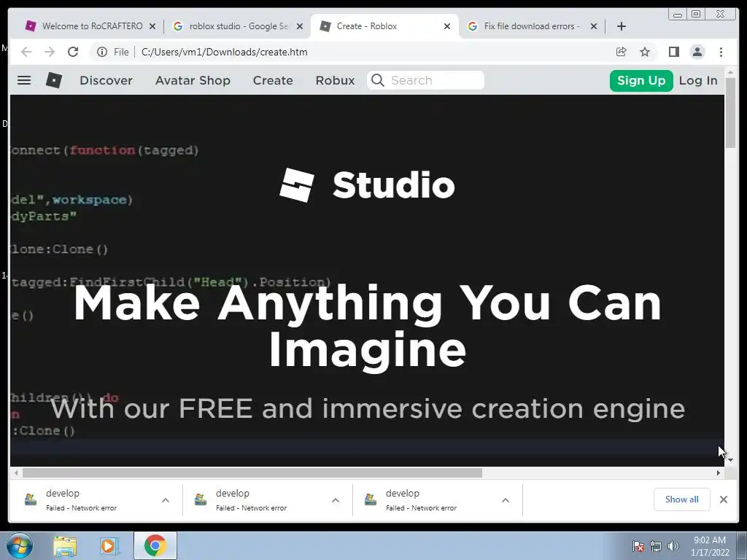The image size is (747, 560).
Task: Click the vertical scrollbar thumb
Action: pyautogui.click(x=730, y=113)
